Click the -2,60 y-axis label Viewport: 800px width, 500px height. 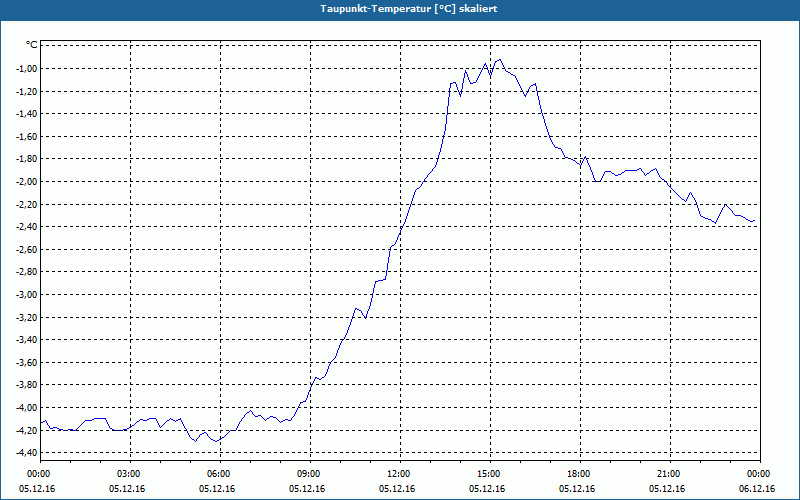(28, 249)
